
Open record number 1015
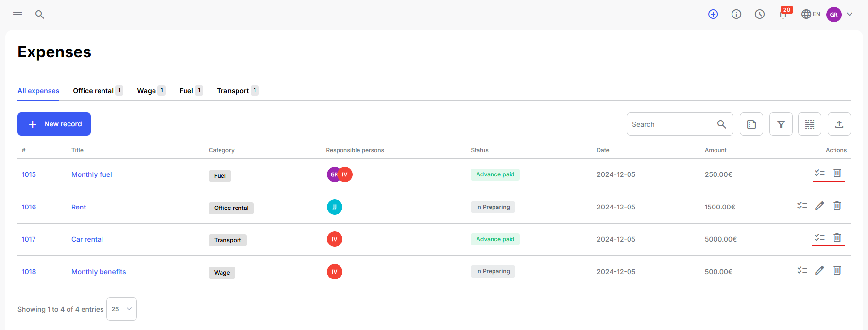click(x=29, y=174)
